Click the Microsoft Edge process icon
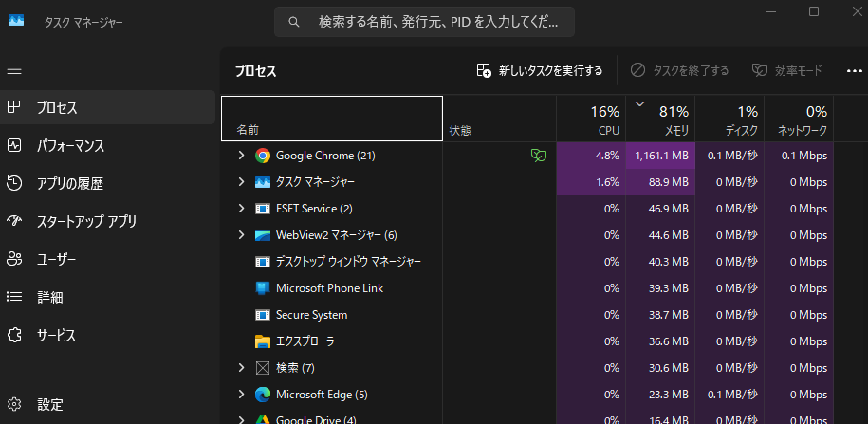Viewport: 868px width, 424px height. point(263,395)
